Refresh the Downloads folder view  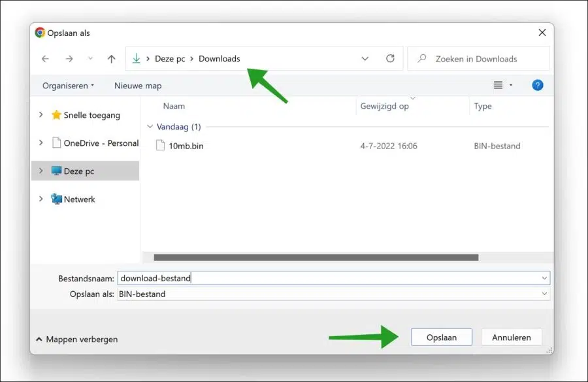tap(390, 58)
